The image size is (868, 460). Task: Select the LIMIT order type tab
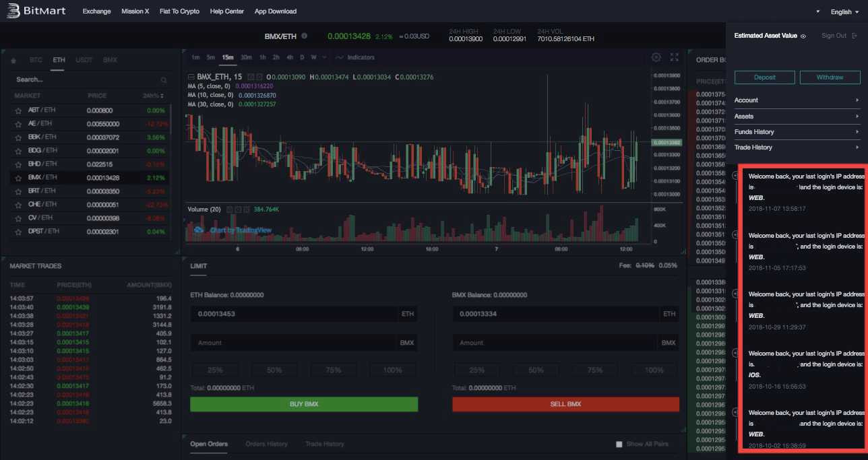click(x=199, y=266)
